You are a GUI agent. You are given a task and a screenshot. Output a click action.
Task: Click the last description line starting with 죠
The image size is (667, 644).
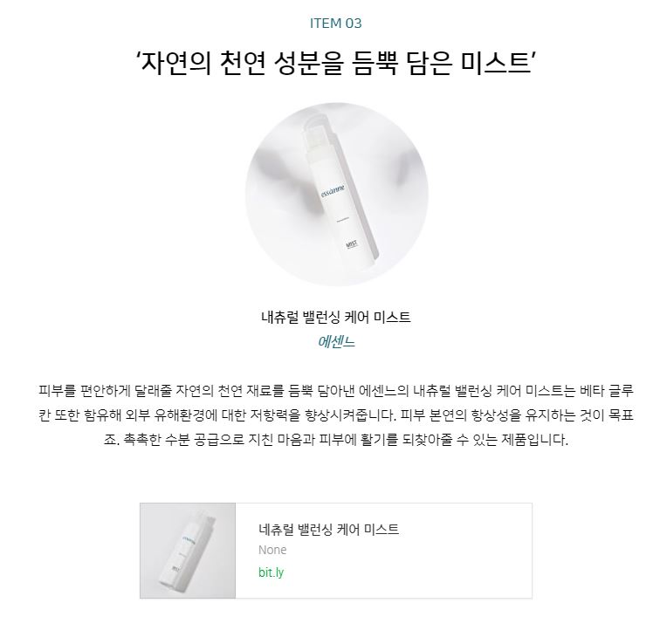(x=336, y=440)
